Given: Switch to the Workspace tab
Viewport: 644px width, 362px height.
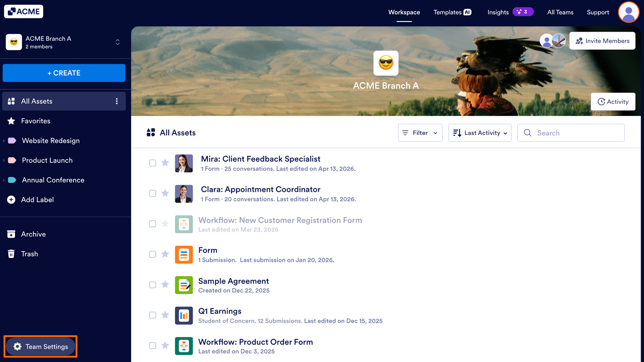Looking at the screenshot, I should (x=404, y=12).
